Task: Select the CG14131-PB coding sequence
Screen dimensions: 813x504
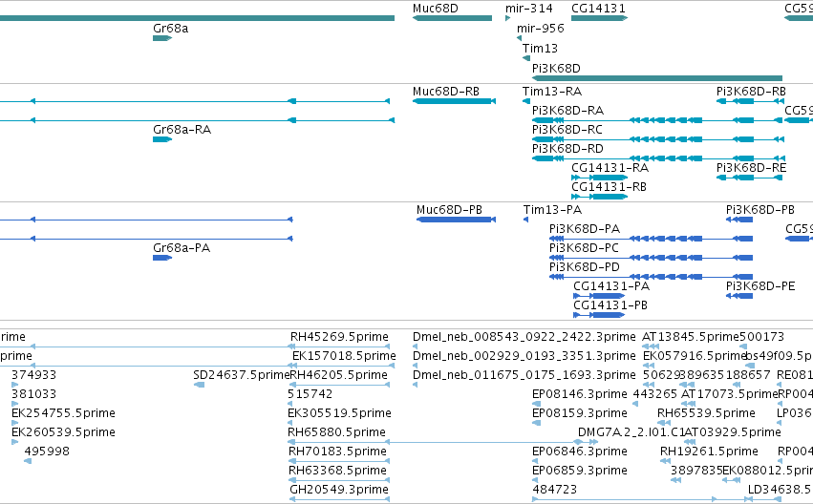Action: 599,315
